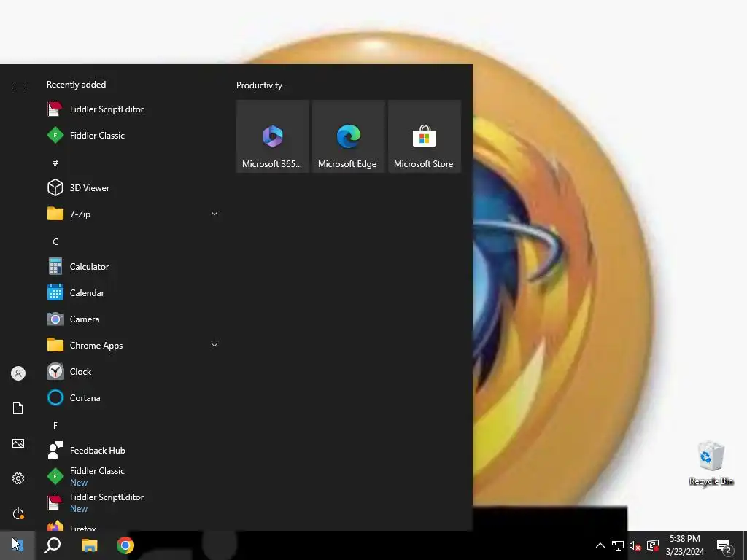Open Fiddler ScriptEditor under Recently added

133,109
